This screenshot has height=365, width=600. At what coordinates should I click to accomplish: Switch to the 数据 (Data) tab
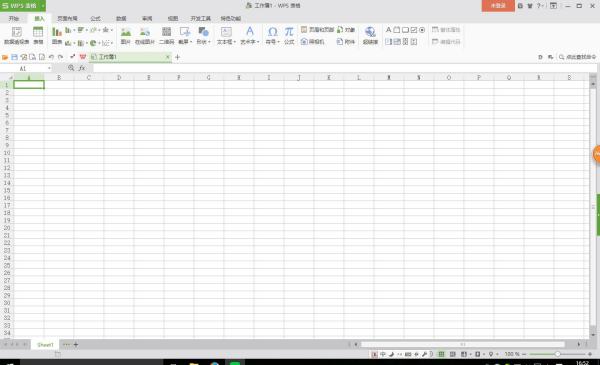[x=121, y=18]
